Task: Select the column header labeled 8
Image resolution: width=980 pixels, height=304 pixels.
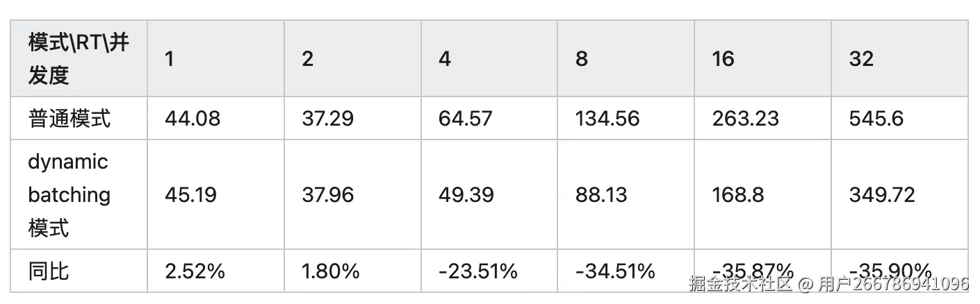Action: pos(582,59)
